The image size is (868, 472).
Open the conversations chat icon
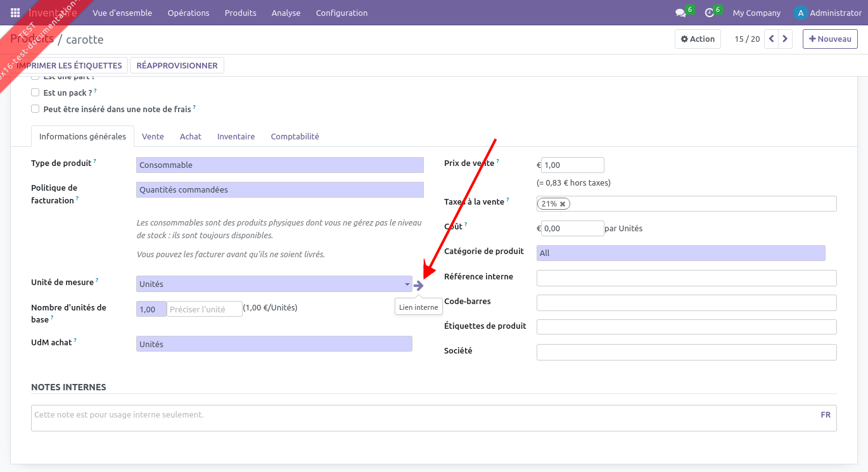[x=681, y=13]
